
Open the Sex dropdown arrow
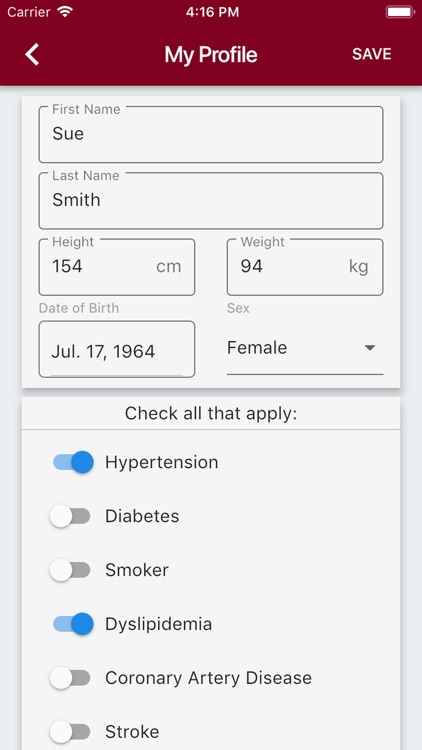369,348
